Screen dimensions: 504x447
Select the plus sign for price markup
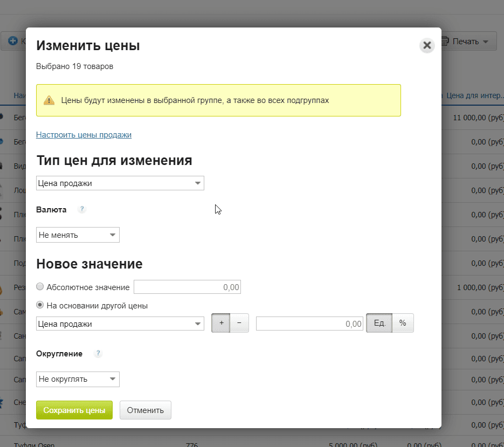(220, 323)
